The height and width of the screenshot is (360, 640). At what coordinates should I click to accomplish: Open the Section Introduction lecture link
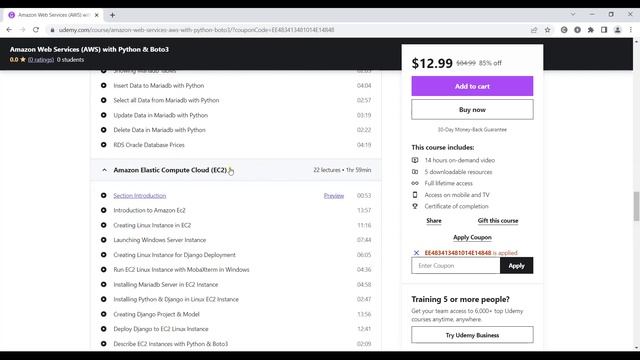pos(140,196)
